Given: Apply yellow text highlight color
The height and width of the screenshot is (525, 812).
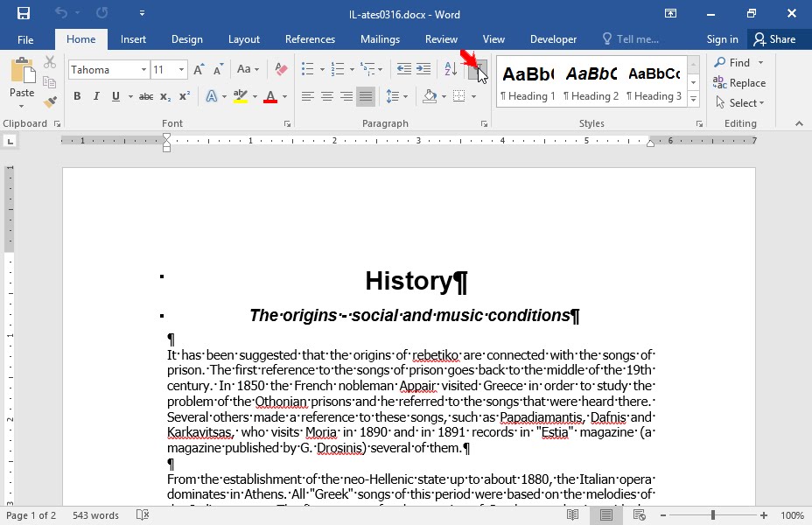Looking at the screenshot, I should click(x=241, y=96).
